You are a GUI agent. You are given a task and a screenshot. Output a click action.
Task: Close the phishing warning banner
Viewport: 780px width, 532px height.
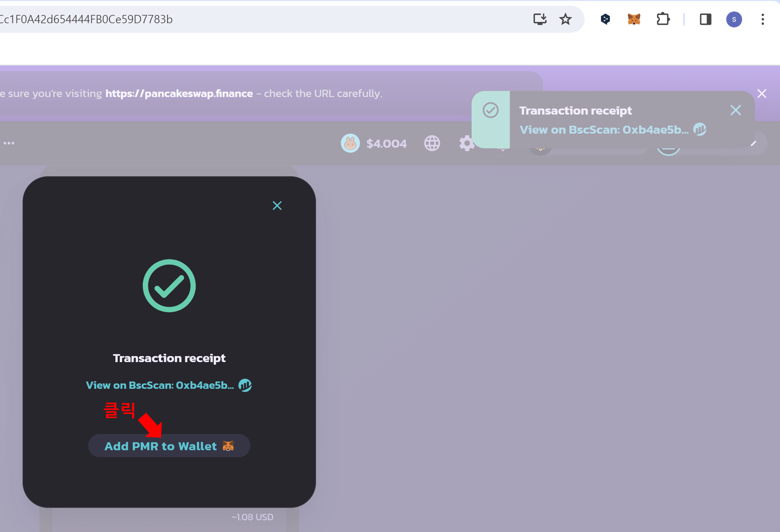click(x=761, y=93)
